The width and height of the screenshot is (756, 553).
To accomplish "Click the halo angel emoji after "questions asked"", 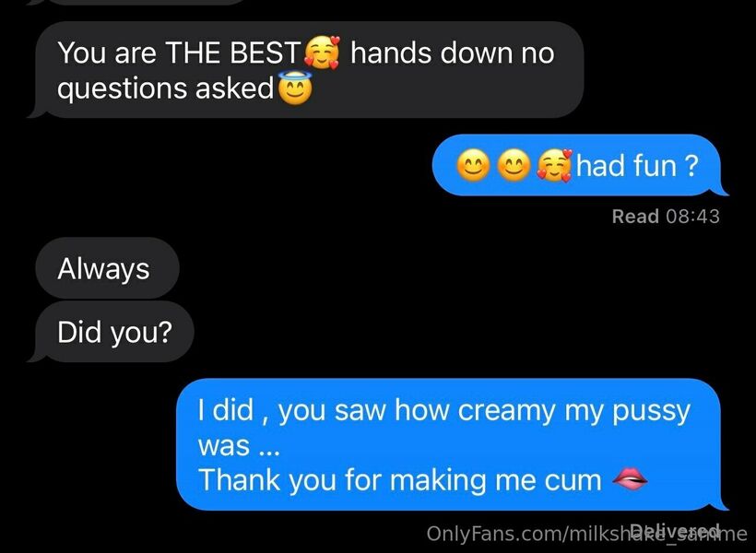I will pyautogui.click(x=295, y=88).
